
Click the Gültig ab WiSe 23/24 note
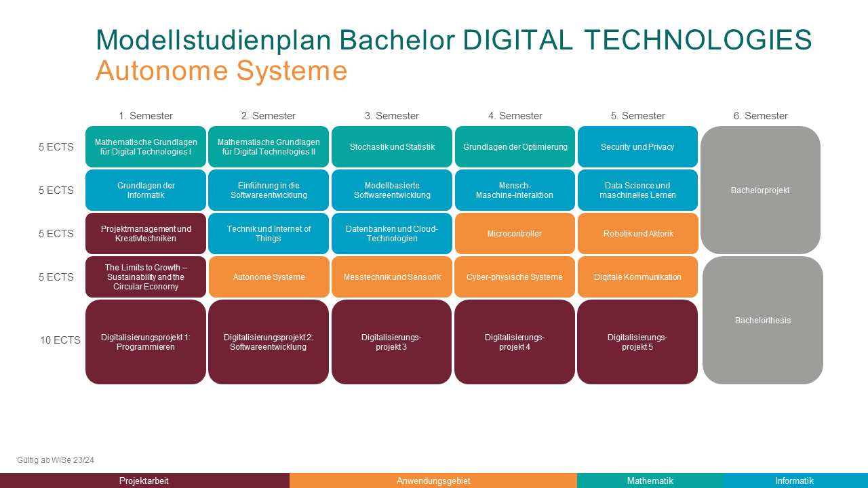(56, 460)
